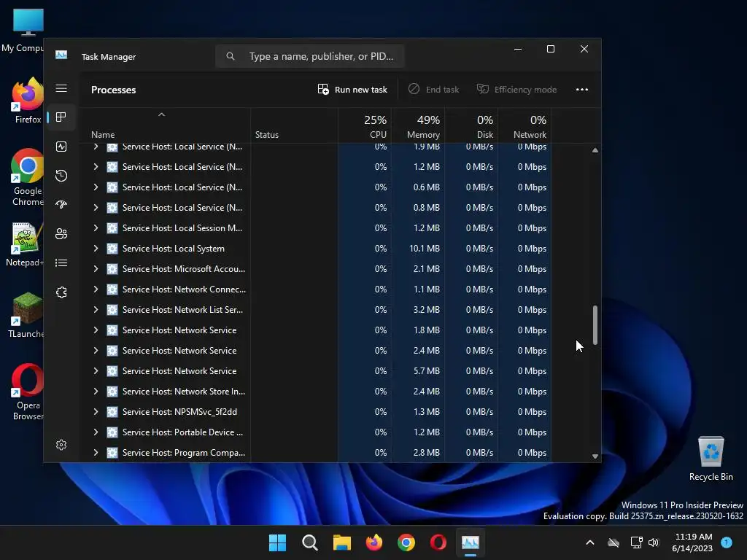Click gear icon of Network List Ser... row

112,310
